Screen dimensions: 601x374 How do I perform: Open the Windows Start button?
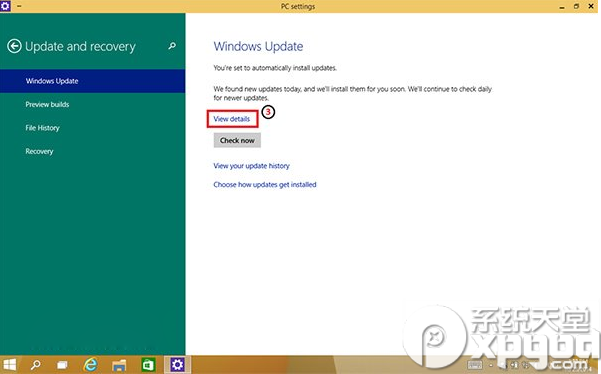pyautogui.click(x=9, y=365)
